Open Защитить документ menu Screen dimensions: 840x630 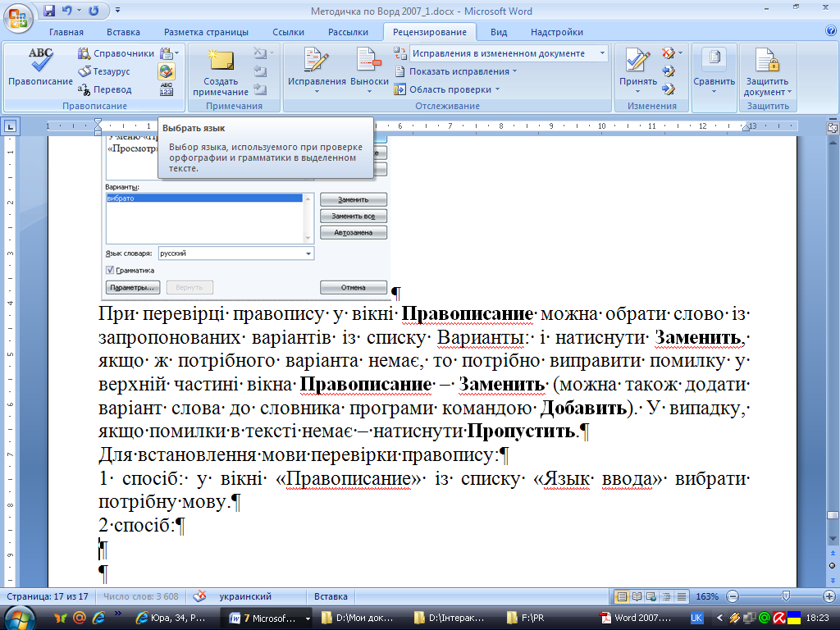[x=767, y=72]
